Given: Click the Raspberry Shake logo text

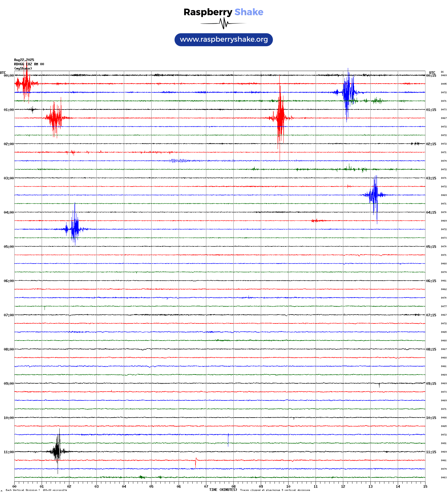Looking at the screenshot, I should [x=223, y=12].
